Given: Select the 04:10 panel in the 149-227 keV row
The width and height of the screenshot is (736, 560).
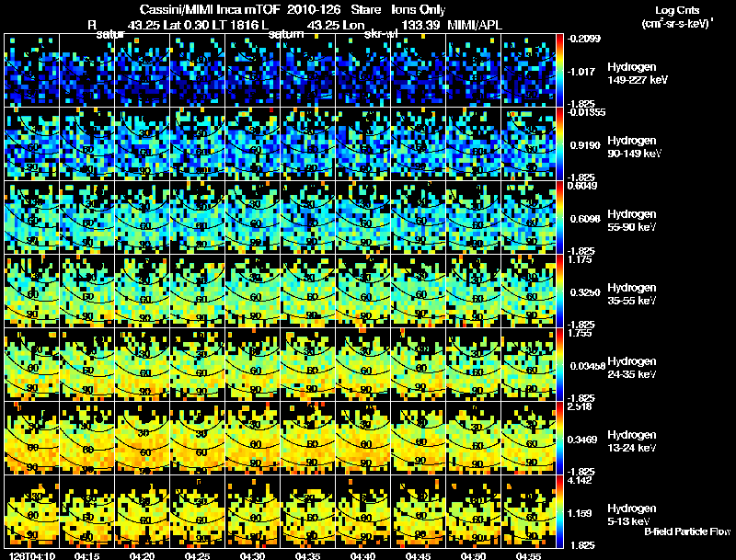Looking at the screenshot, I should coord(31,71).
